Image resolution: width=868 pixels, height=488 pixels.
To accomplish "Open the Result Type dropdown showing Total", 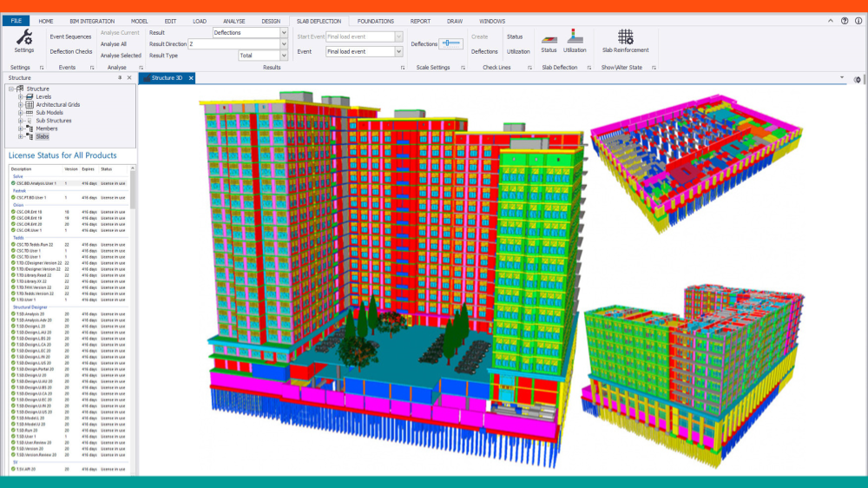I will tap(284, 55).
